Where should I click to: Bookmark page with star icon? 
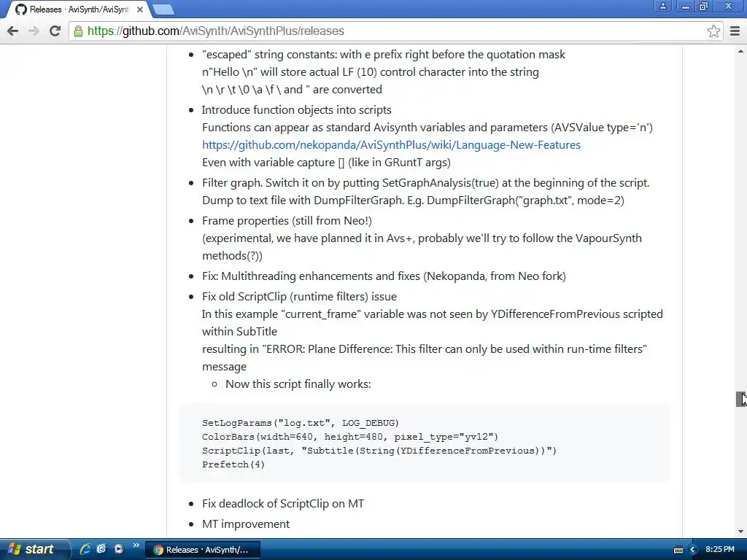click(713, 31)
